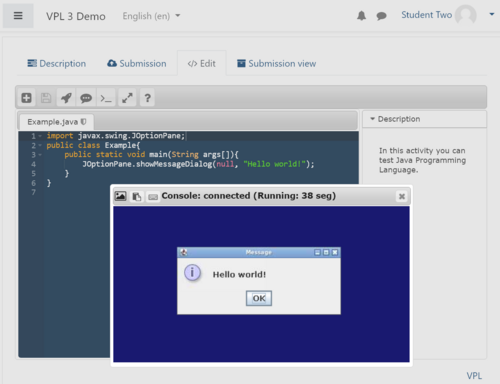Open the VPL 3 Demo home link

coord(76,16)
